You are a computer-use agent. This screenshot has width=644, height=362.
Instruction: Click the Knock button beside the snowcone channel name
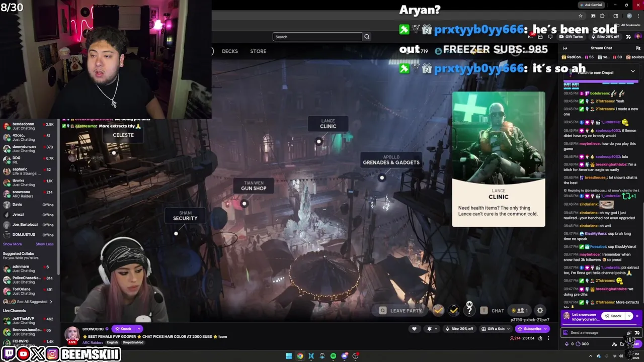tap(123, 329)
